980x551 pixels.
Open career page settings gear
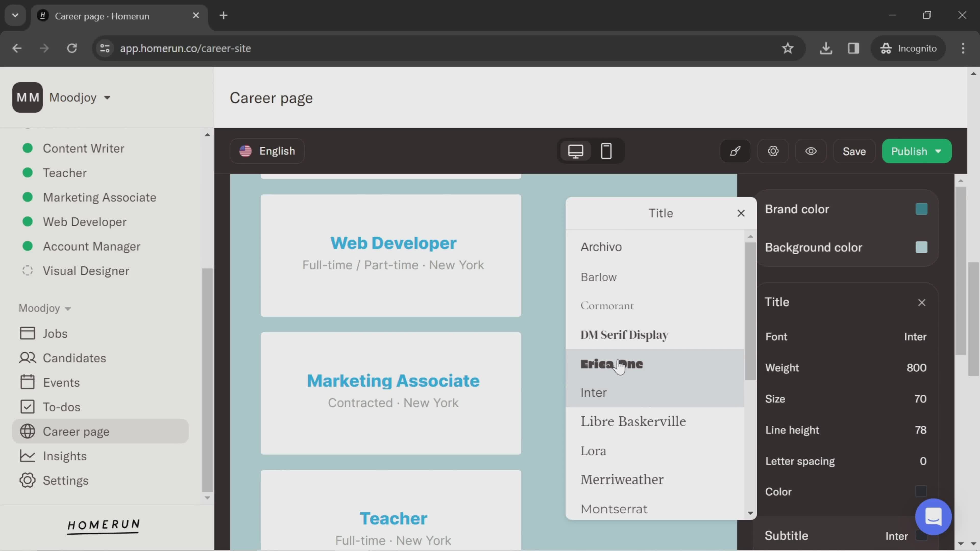click(773, 151)
